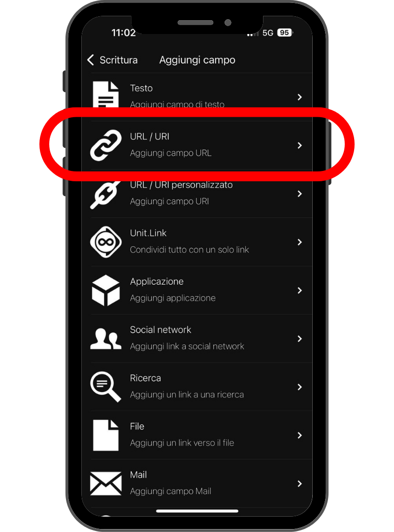
Task: Select the URL / URI chain link icon
Action: 105,145
